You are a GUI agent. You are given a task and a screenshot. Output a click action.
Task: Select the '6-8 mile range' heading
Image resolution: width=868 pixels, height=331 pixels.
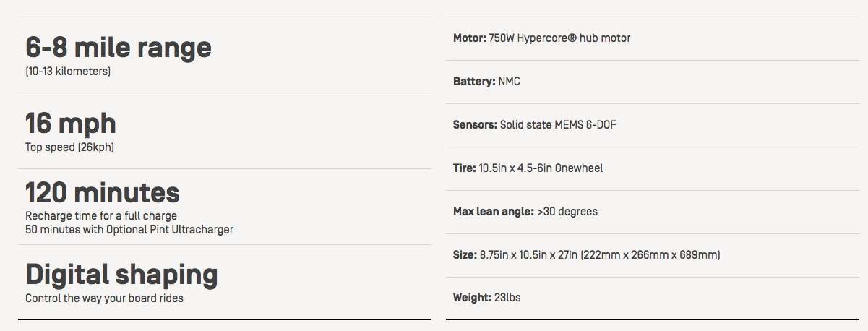click(119, 48)
